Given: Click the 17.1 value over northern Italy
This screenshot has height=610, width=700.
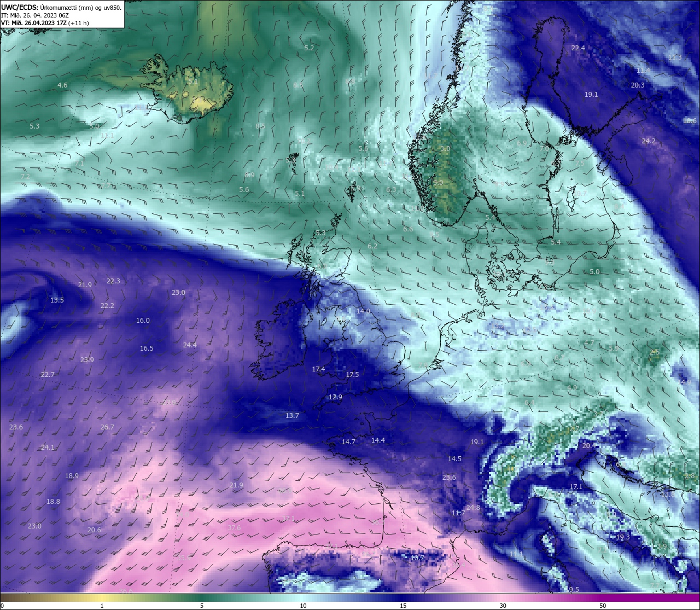Looking at the screenshot, I should (576, 487).
